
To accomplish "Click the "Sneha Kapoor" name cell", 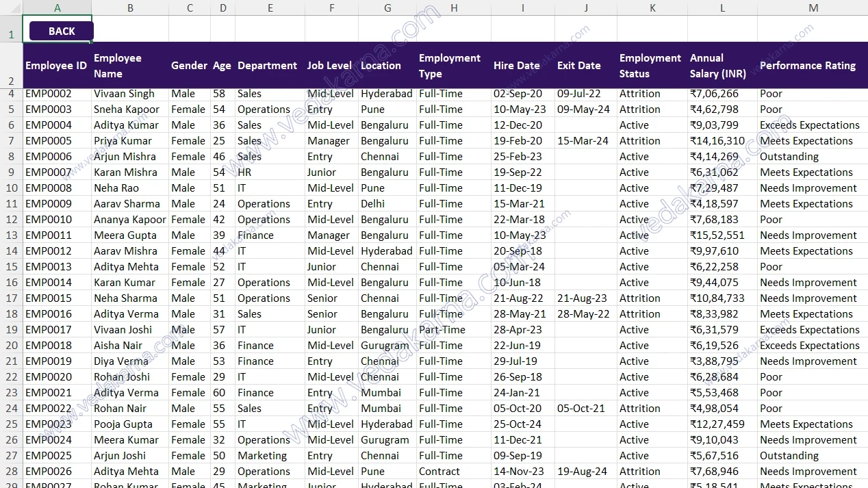I will [x=130, y=110].
